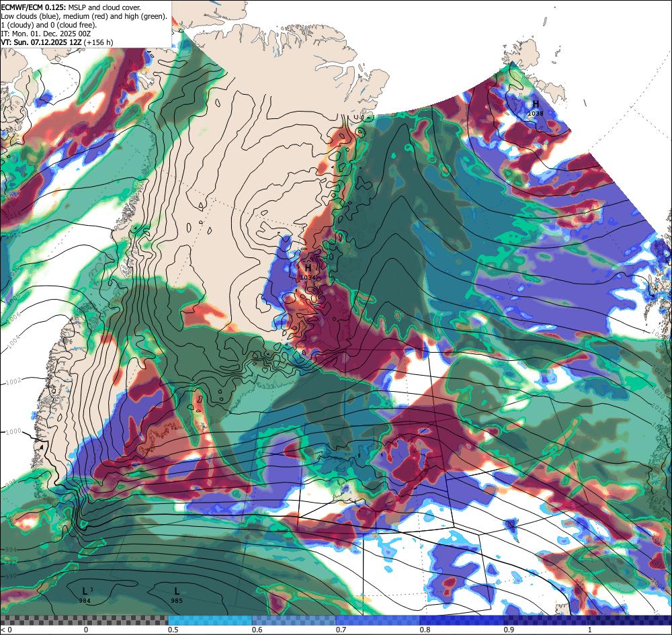Click the "0.5" colorbar label
The image size is (672, 635).
tap(173, 630)
